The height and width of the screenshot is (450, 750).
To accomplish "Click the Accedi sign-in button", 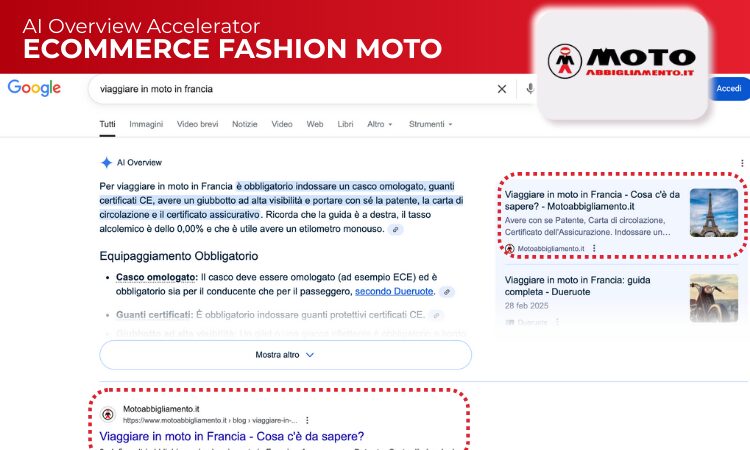I will click(728, 89).
